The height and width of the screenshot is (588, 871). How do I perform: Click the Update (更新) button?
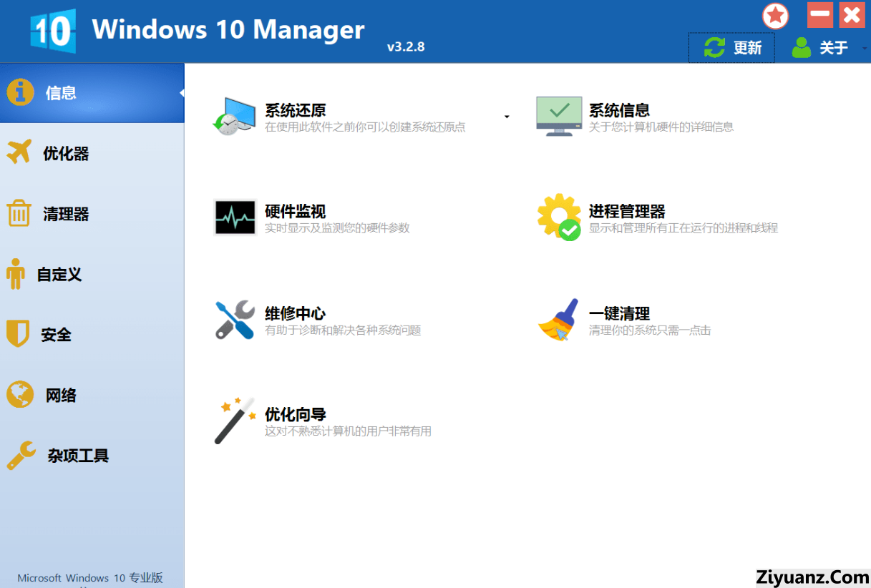click(731, 48)
